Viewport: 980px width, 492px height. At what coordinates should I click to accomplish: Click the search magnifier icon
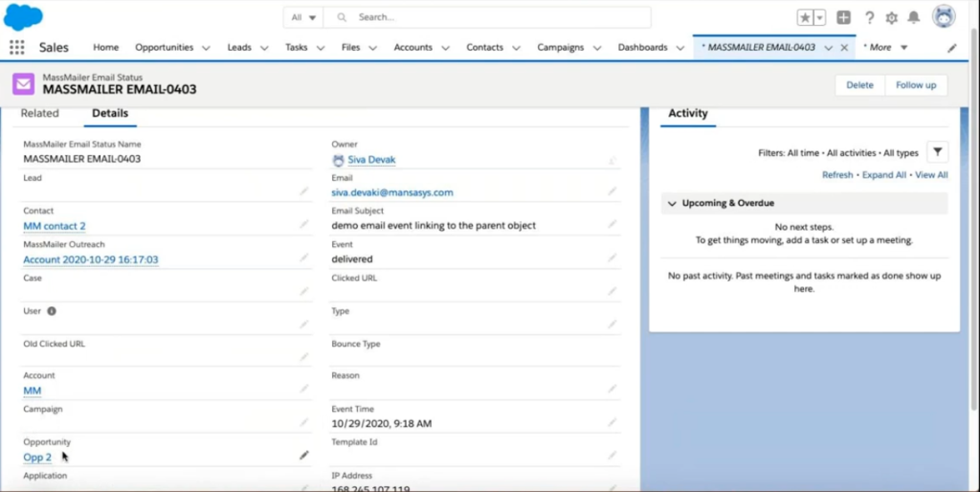click(342, 17)
